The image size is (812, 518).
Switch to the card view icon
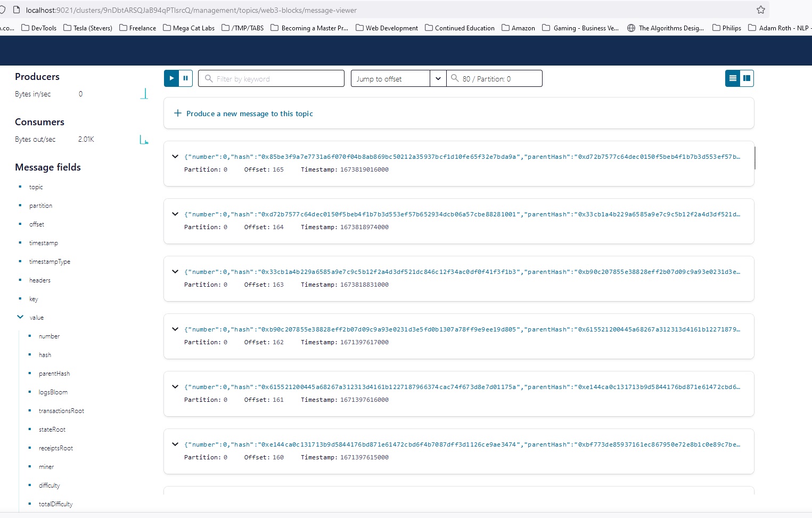click(747, 78)
